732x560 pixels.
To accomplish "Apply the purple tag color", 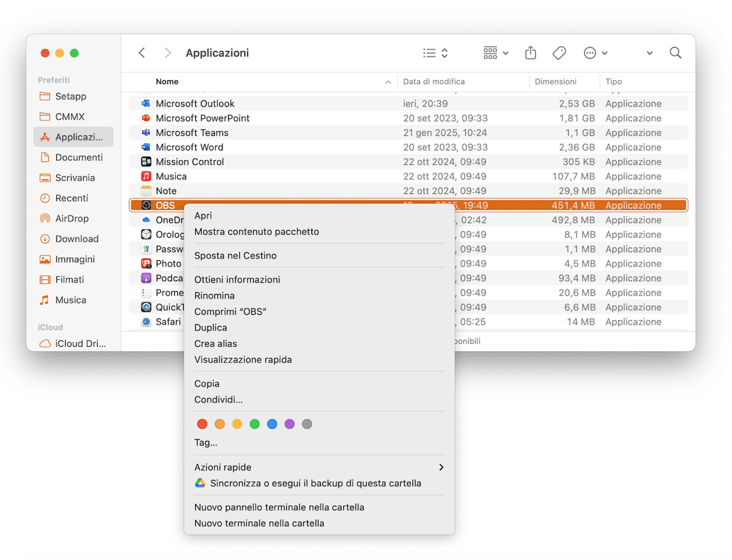I will 290,424.
